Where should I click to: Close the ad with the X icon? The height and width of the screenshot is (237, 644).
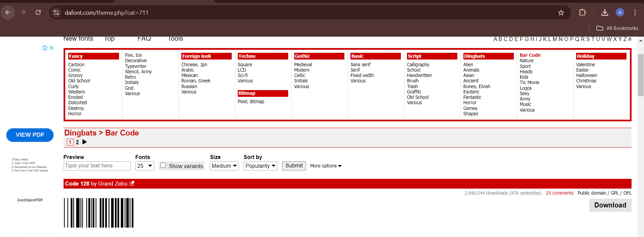coord(51,48)
